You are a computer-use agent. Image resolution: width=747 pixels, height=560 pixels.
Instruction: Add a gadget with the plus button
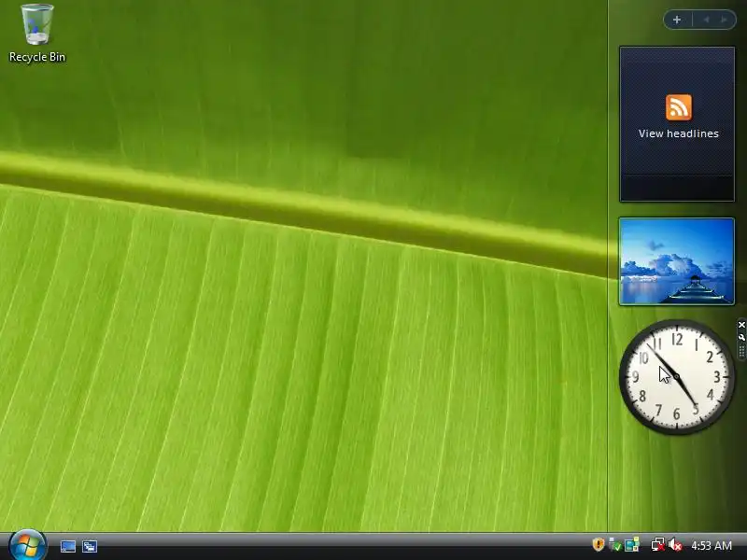(x=677, y=20)
